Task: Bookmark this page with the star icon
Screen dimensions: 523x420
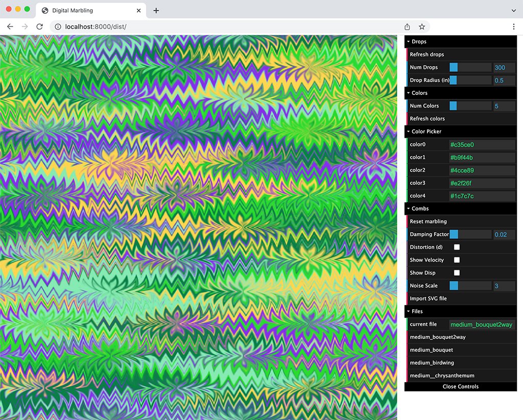Action: pyautogui.click(x=422, y=27)
